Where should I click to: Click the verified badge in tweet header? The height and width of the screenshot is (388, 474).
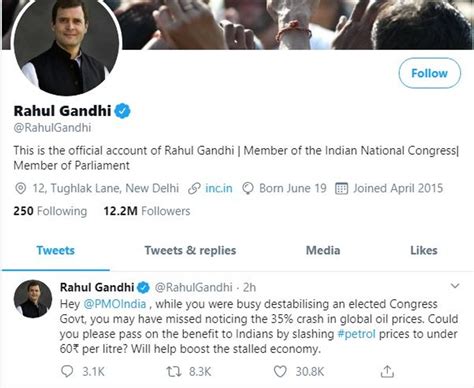(x=144, y=287)
